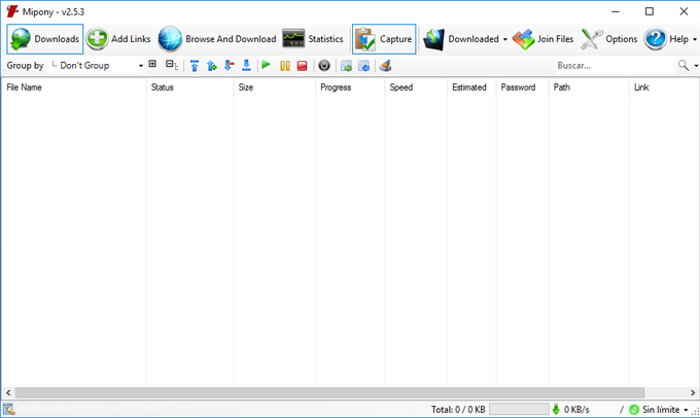Click the green download speed arrow
700x418 pixels.
556,409
